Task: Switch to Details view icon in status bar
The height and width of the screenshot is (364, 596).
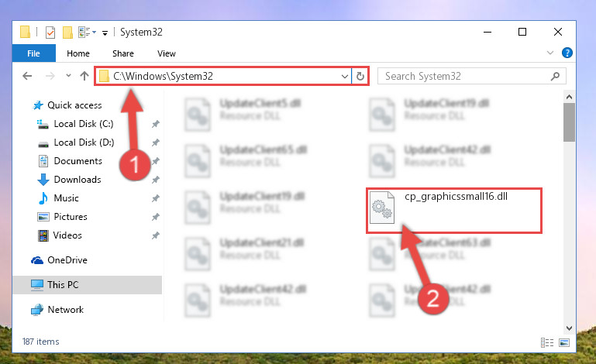Action: [547, 342]
